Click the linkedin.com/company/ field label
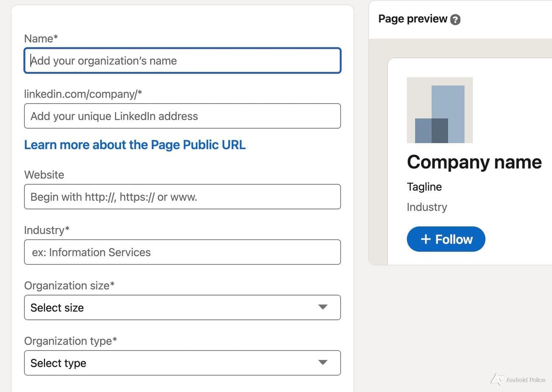552x392 pixels. [83, 94]
